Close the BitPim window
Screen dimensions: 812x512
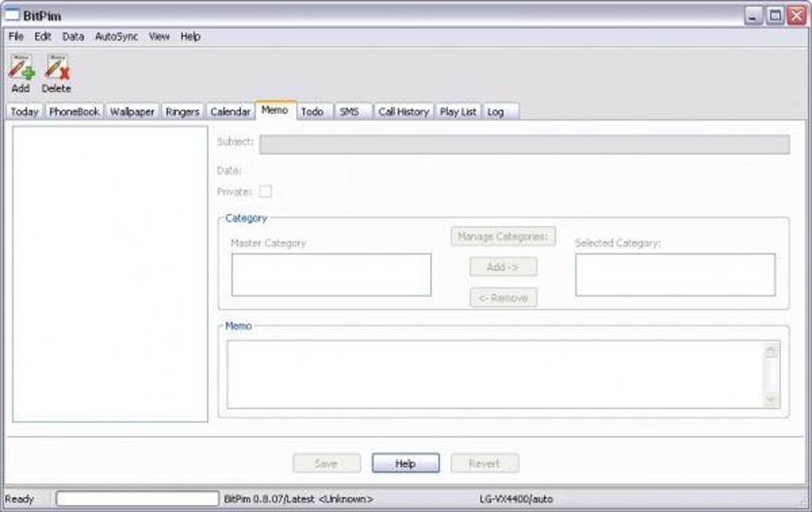(796, 16)
